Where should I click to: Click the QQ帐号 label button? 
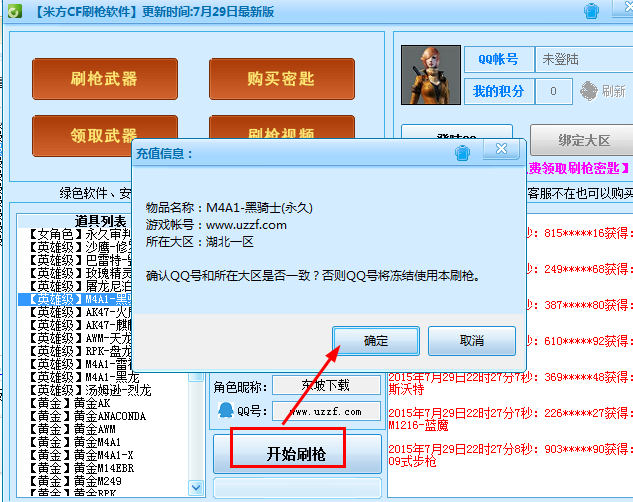point(499,59)
